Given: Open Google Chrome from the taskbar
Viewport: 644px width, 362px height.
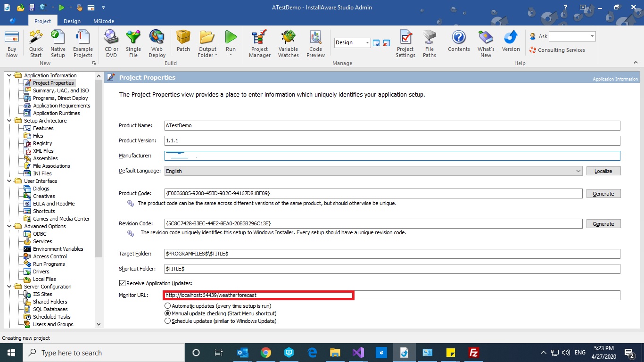Looking at the screenshot, I should (265, 353).
